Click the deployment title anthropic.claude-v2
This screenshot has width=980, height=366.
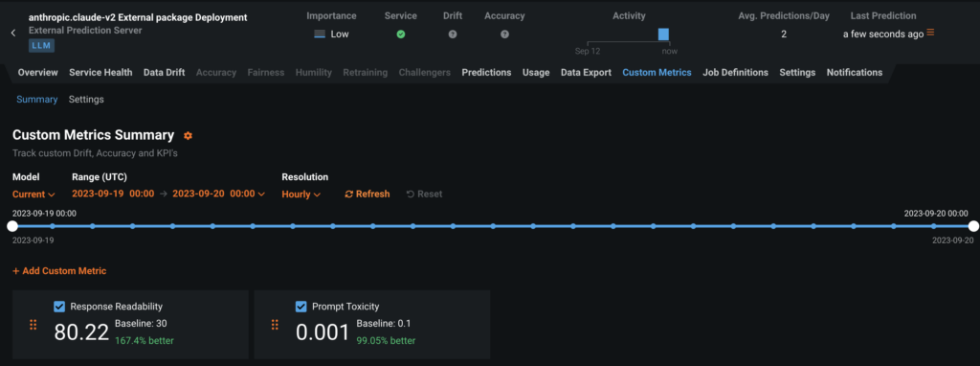tap(138, 17)
